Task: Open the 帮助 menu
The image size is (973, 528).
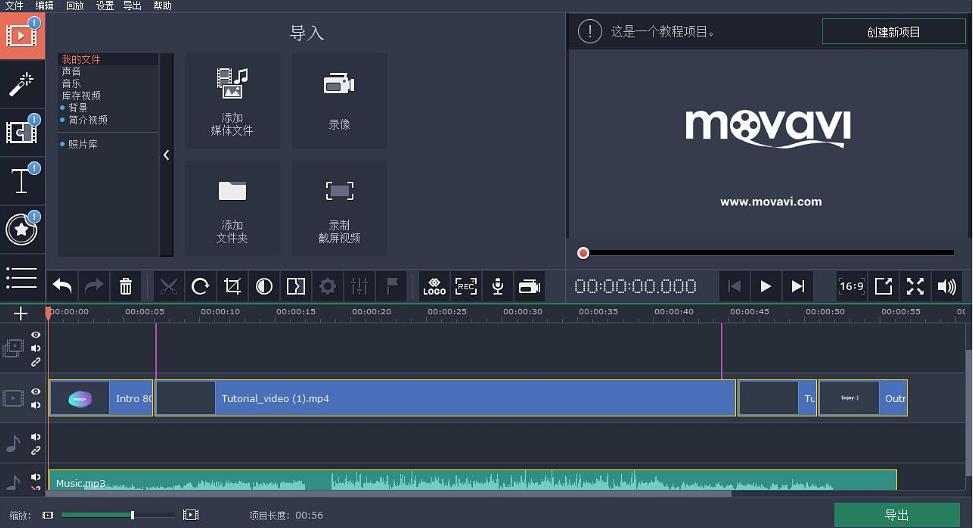Action: point(163,6)
